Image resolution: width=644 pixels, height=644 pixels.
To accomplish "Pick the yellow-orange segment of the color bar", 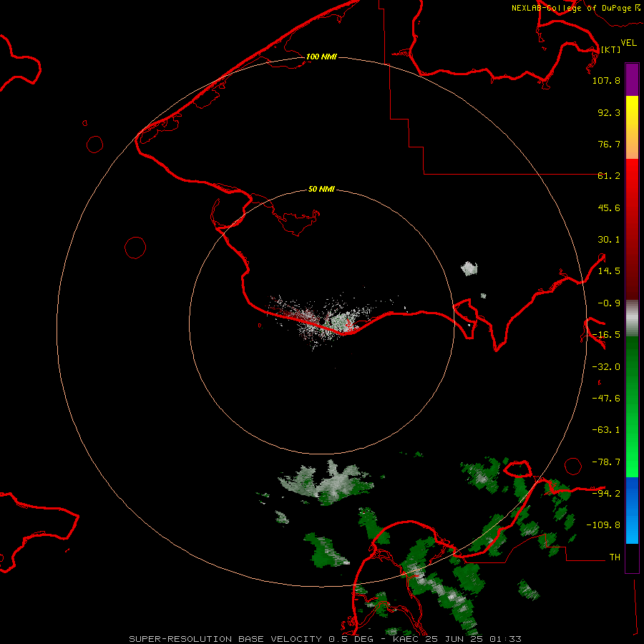I will 632,127.
